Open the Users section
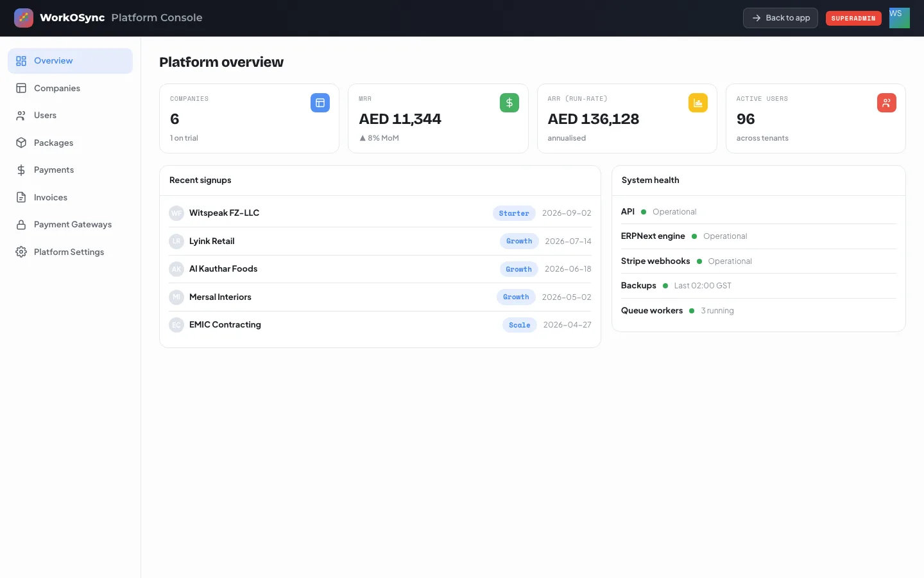The height and width of the screenshot is (578, 924). pos(70,116)
